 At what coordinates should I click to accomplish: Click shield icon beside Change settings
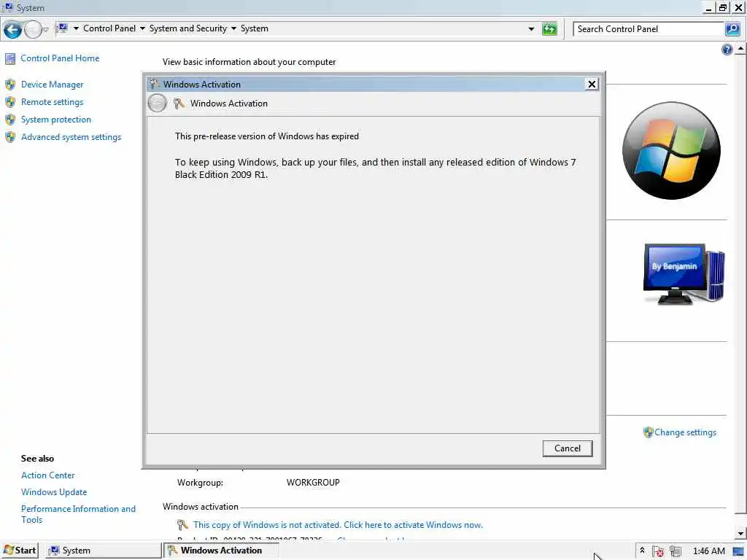pos(648,432)
